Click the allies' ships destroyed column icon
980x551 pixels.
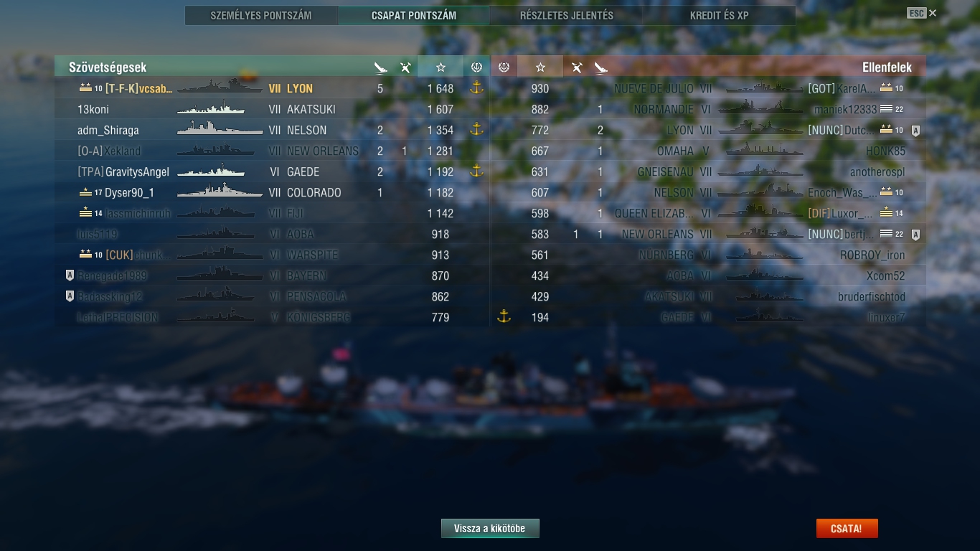[x=381, y=67]
